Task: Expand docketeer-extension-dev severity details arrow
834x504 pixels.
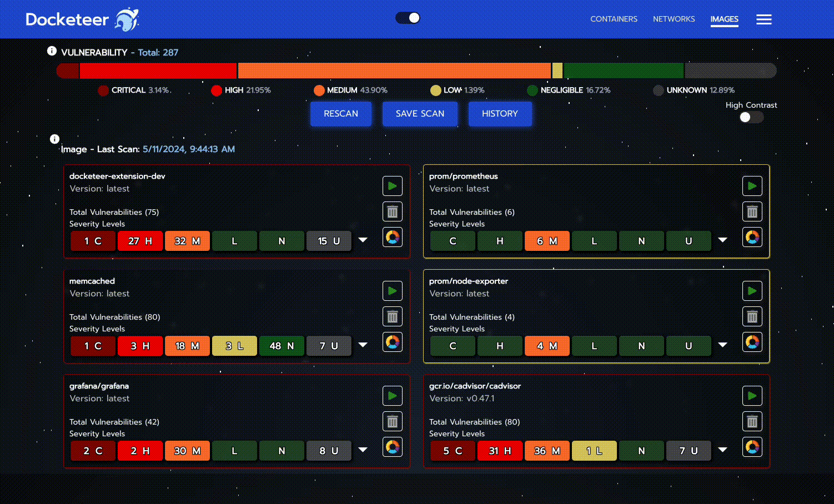Action: [363, 240]
